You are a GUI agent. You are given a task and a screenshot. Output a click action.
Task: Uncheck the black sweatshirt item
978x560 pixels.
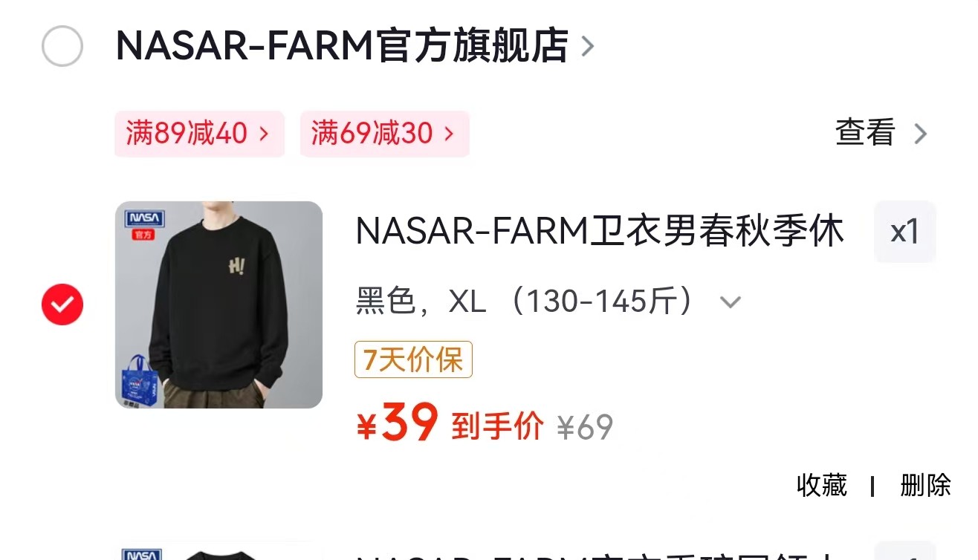click(x=62, y=305)
